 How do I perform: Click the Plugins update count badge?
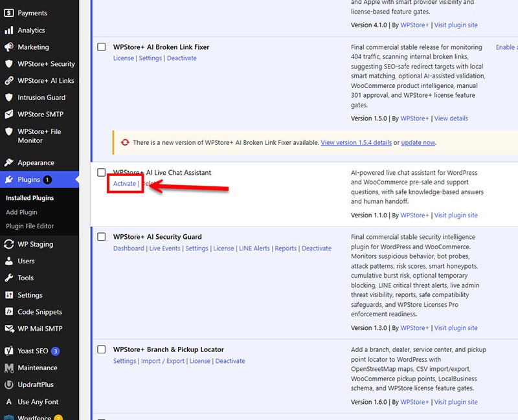click(47, 180)
